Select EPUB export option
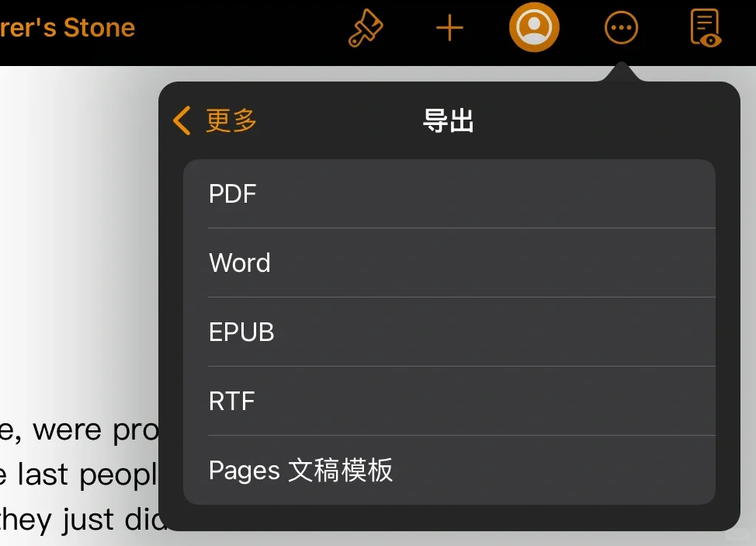This screenshot has height=546, width=756. point(449,332)
